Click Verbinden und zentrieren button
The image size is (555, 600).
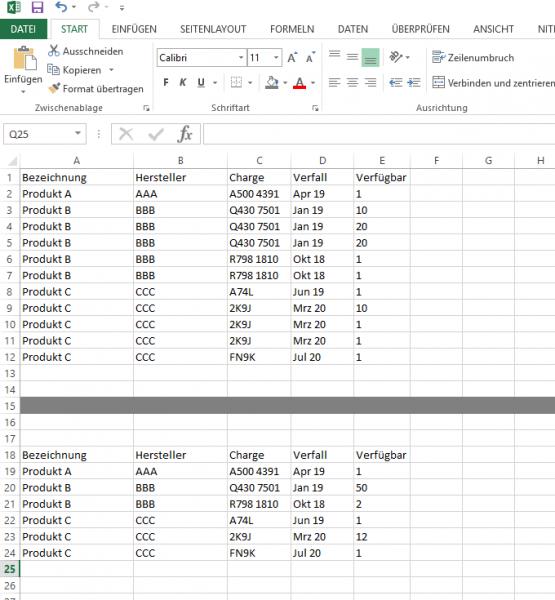click(493, 83)
